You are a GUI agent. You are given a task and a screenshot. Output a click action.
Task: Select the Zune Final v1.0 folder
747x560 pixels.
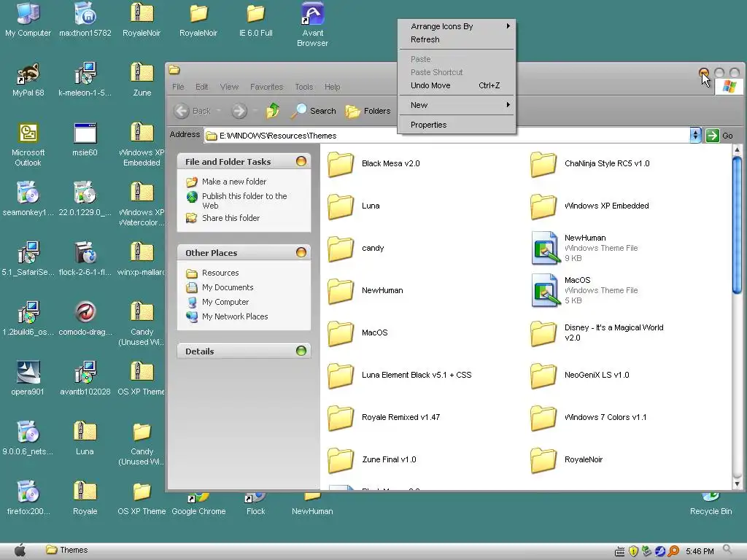click(x=372, y=460)
